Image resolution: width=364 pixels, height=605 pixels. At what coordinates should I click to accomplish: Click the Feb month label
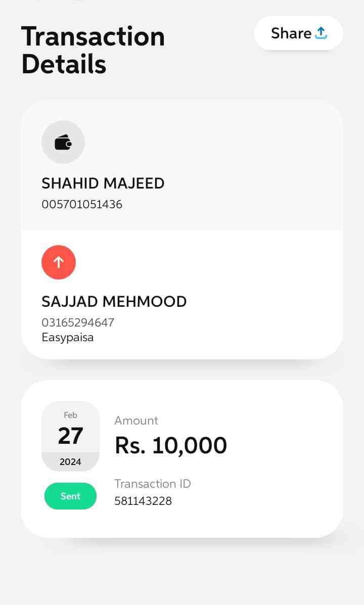tap(70, 415)
